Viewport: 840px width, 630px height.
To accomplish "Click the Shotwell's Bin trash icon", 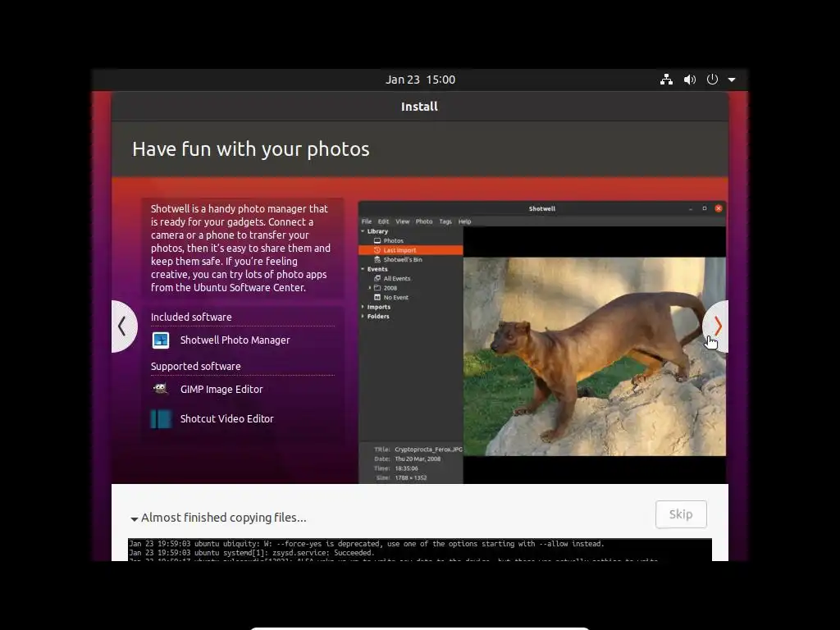I will tap(377, 260).
